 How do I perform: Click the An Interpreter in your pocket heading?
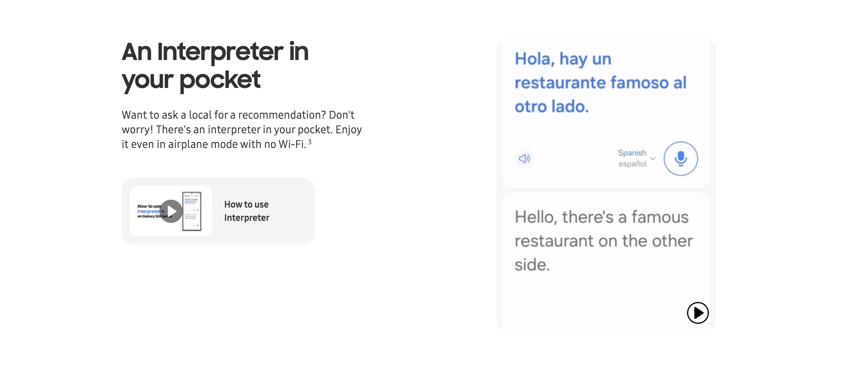tap(215, 66)
